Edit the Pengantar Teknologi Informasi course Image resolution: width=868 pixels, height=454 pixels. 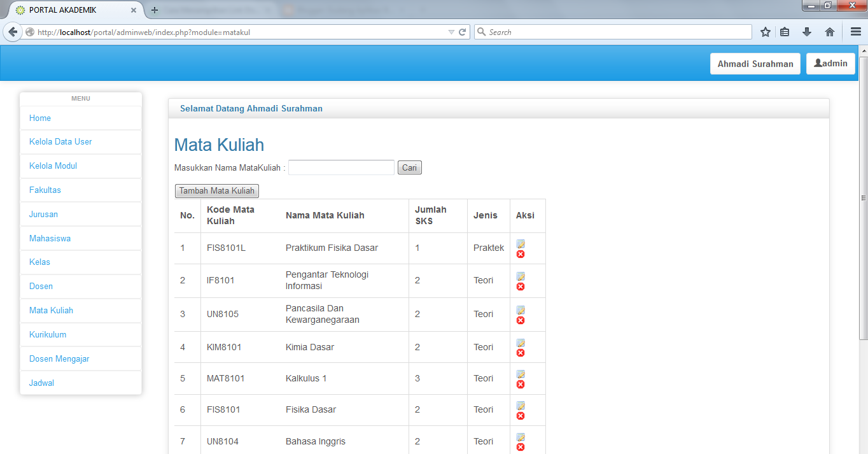[x=521, y=277]
